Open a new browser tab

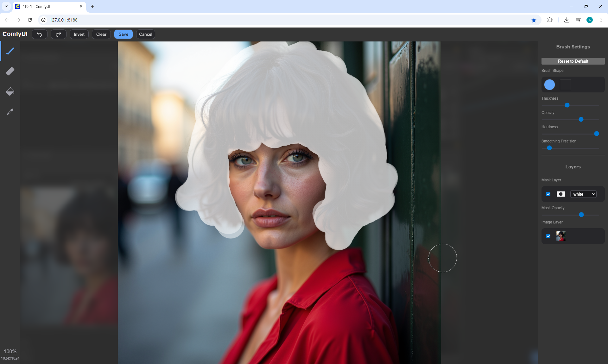[92, 6]
